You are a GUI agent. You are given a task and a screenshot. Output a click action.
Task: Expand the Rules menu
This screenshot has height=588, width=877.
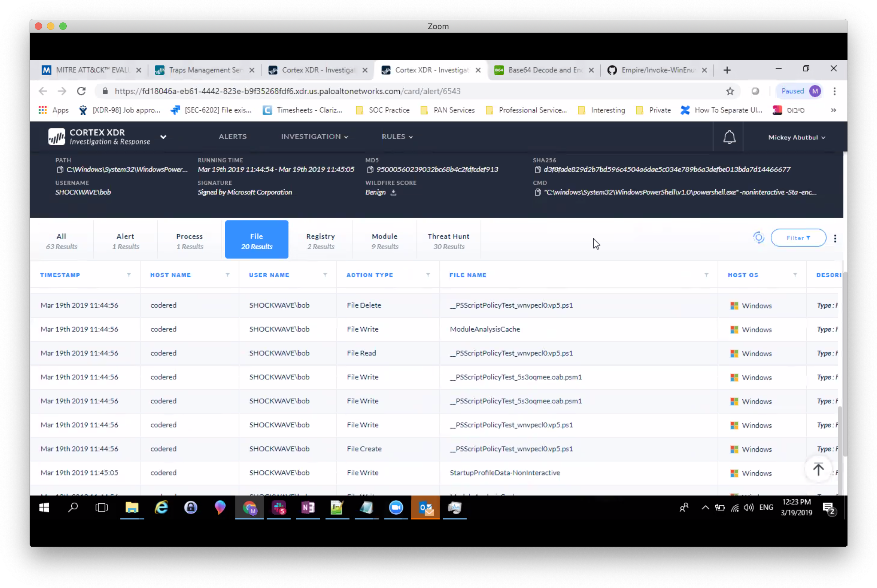point(397,136)
